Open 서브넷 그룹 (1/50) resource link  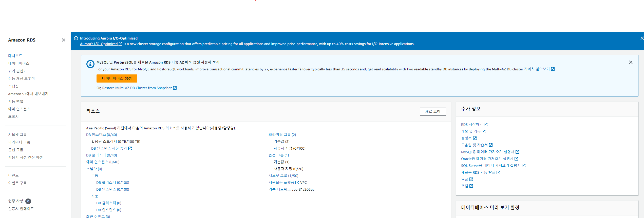(x=283, y=176)
